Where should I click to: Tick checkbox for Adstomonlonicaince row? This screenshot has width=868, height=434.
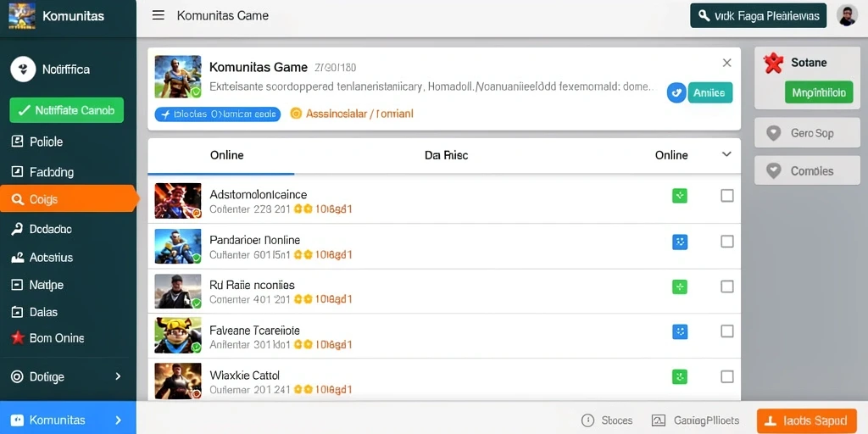(x=726, y=196)
